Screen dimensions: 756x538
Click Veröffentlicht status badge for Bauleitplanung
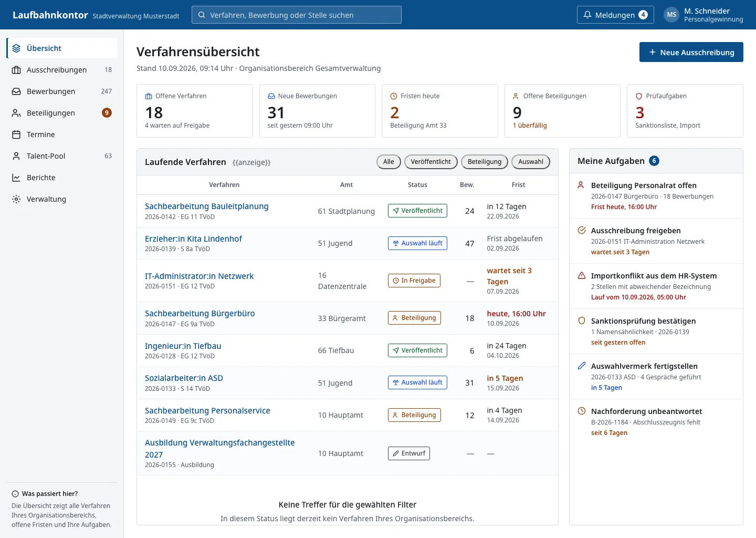pyautogui.click(x=417, y=211)
